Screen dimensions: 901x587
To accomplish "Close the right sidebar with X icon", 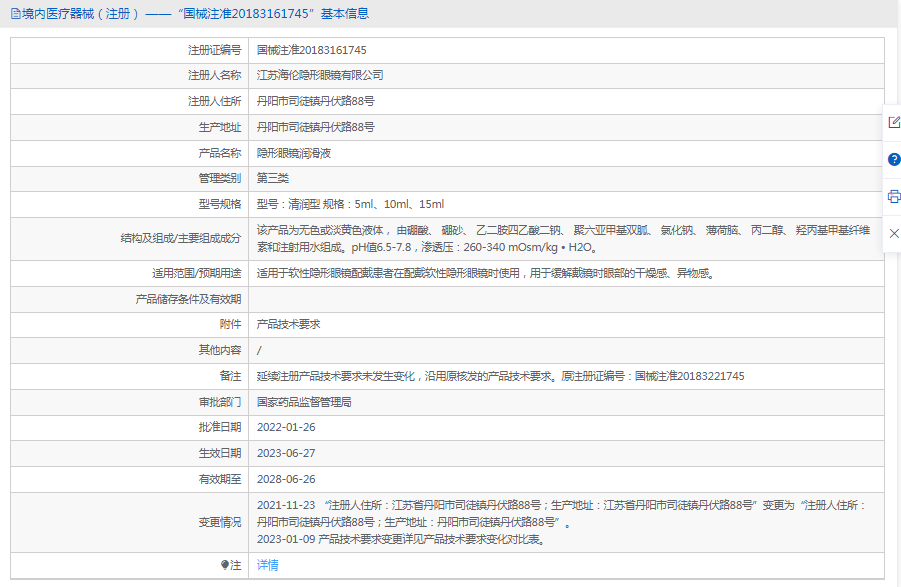I will pyautogui.click(x=894, y=233).
